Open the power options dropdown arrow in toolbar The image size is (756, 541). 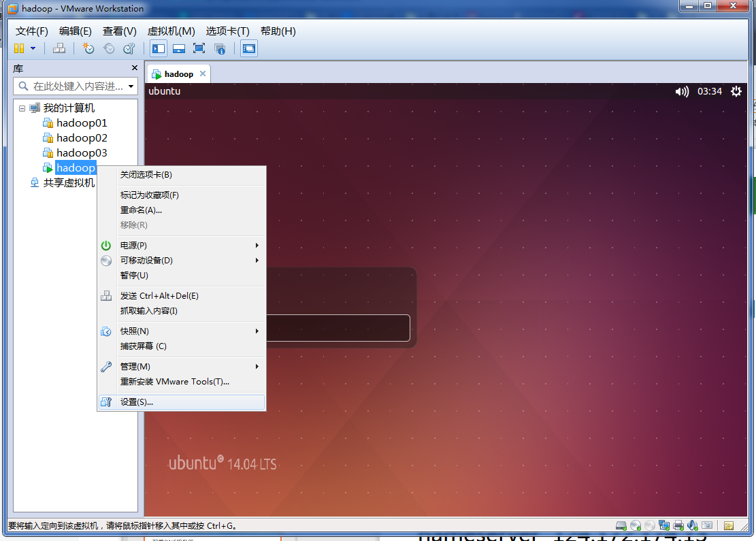point(33,48)
